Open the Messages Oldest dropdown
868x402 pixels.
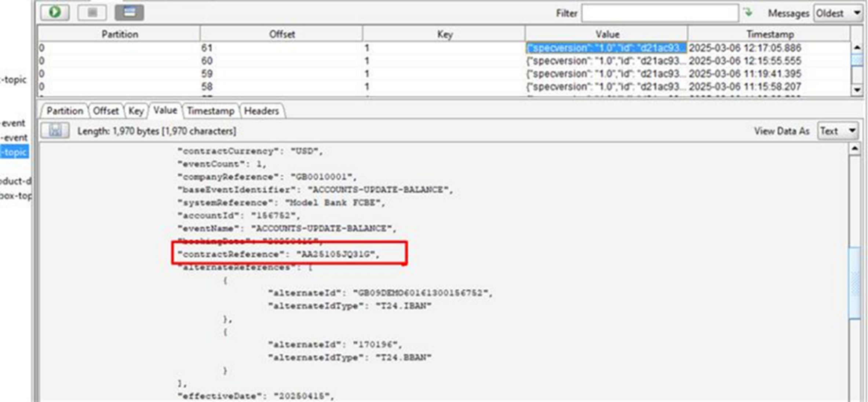click(x=838, y=14)
